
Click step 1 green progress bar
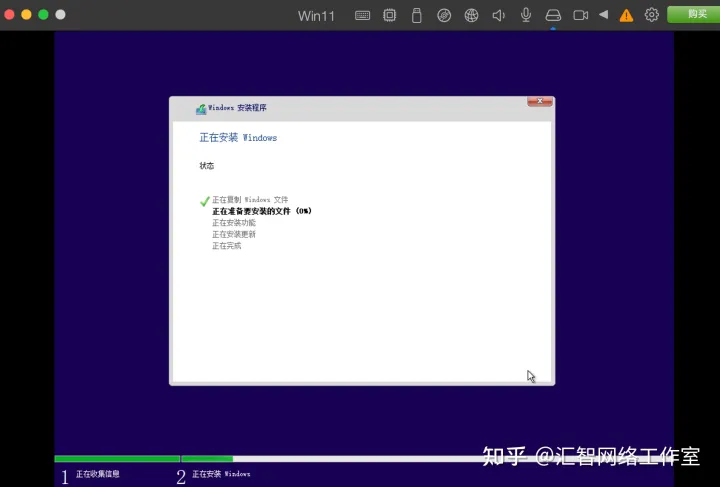(117, 459)
